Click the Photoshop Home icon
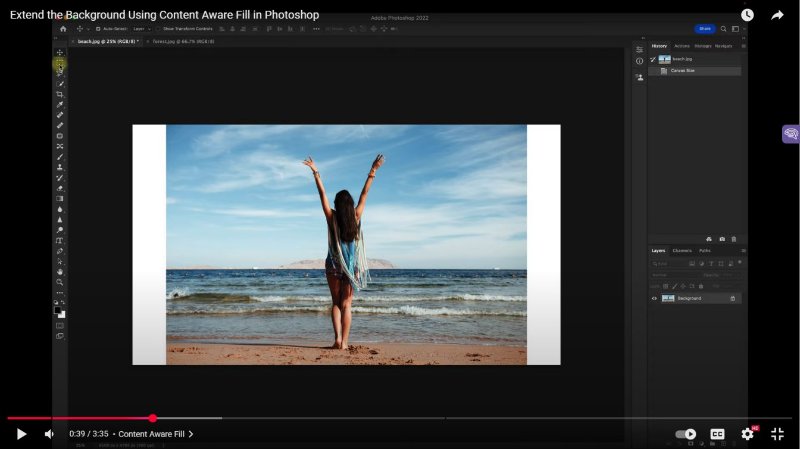Viewport: 800px width, 449px height. (62, 29)
